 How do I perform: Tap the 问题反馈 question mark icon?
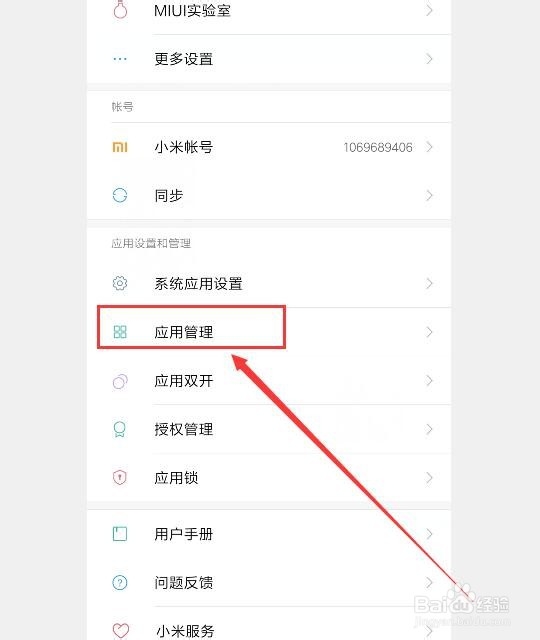[120, 582]
